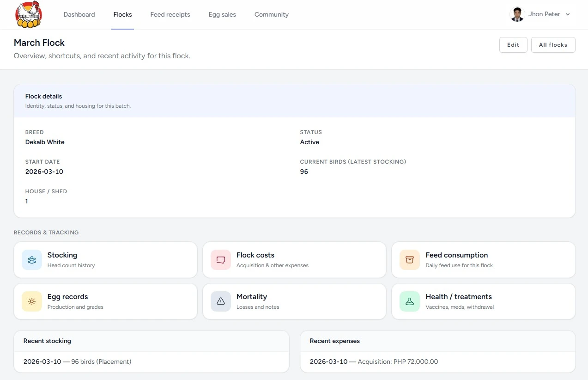Screen dimensions: 588x380
Task: Click the rooster logo in the header
Action: 29,14
